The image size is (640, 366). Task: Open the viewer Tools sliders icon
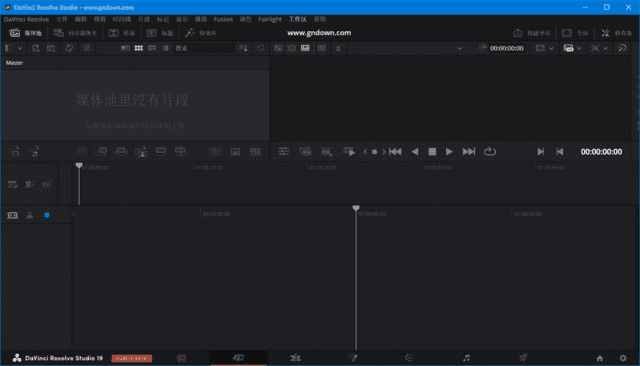[x=284, y=152]
